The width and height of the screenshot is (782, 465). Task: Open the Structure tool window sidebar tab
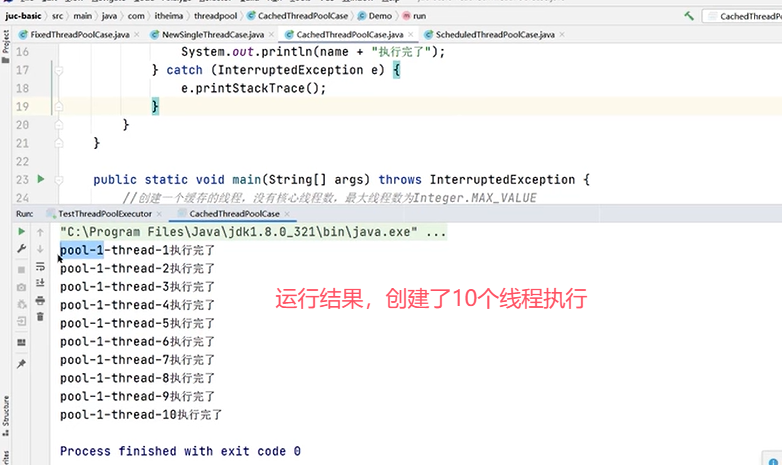click(5, 416)
